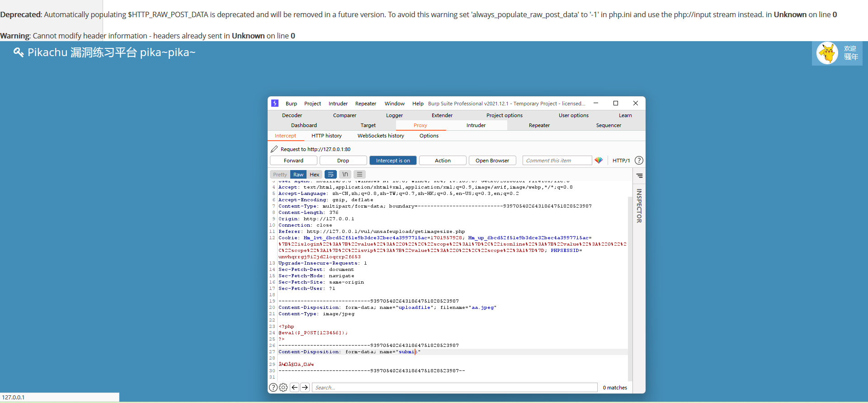
Task: Switch to the Sequencer tab
Action: 609,125
